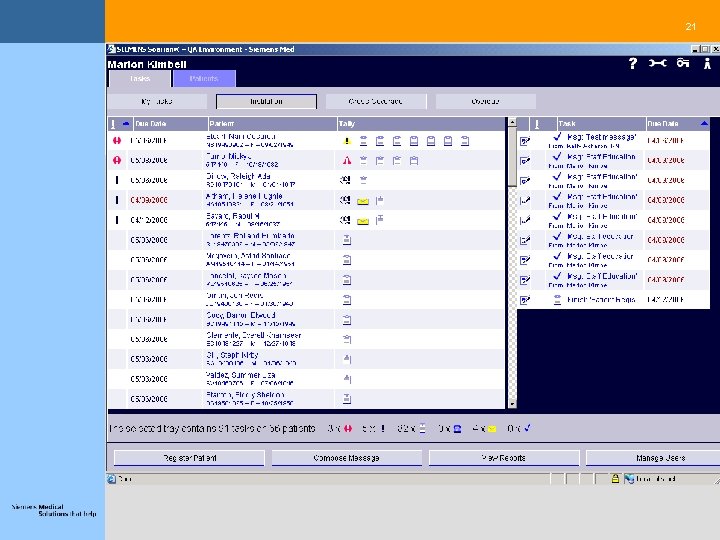The height and width of the screenshot is (540, 720).
Task: Select the Overdue tray tab
Action: click(x=486, y=101)
